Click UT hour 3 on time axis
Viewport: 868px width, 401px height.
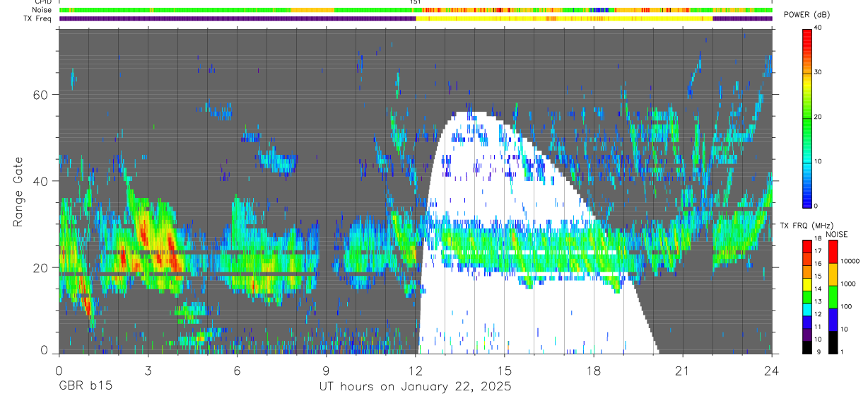pos(148,370)
